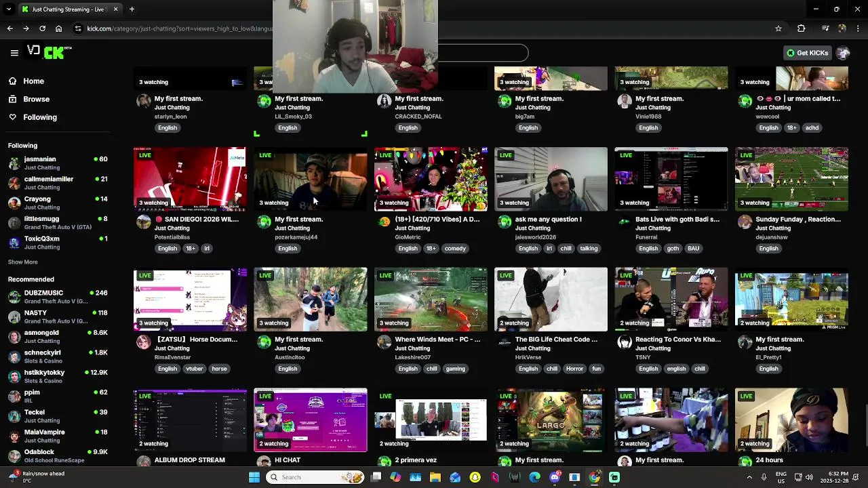Select Odablock's avatar in sidebar
The image size is (868, 488).
click(14, 455)
